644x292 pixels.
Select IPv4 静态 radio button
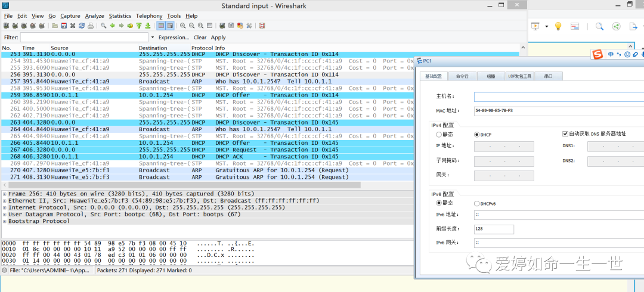pyautogui.click(x=439, y=134)
